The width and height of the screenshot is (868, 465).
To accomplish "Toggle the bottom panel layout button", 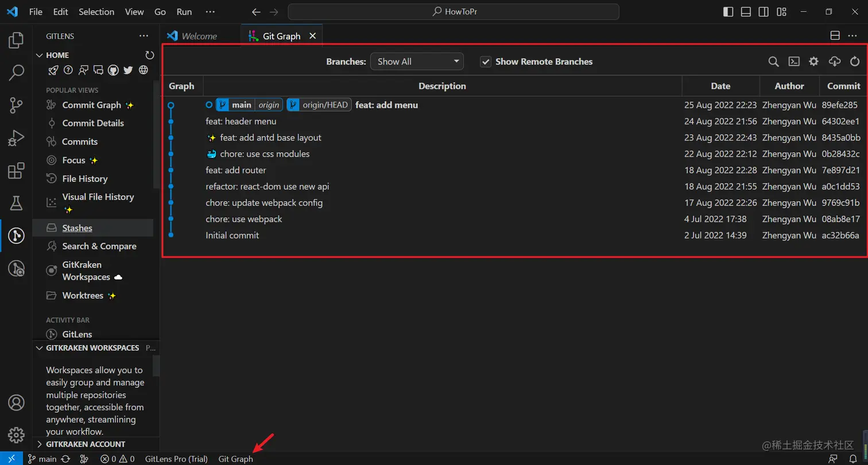I will pos(746,11).
